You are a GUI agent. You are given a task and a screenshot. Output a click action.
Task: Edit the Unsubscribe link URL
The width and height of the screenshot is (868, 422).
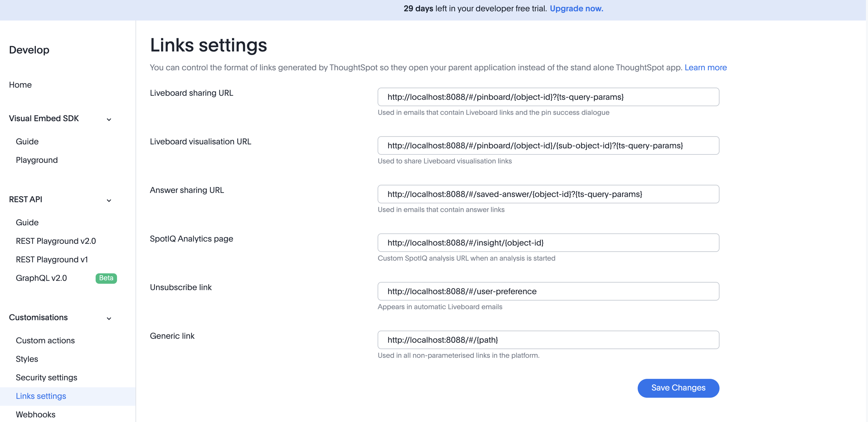click(x=548, y=291)
